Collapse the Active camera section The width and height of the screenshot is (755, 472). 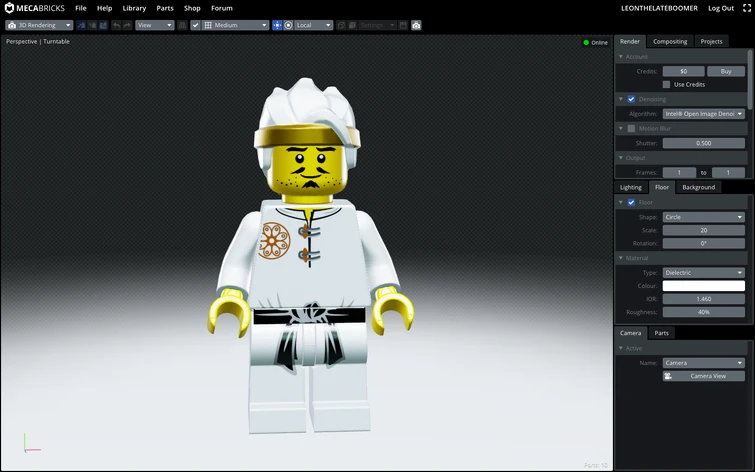(x=621, y=348)
